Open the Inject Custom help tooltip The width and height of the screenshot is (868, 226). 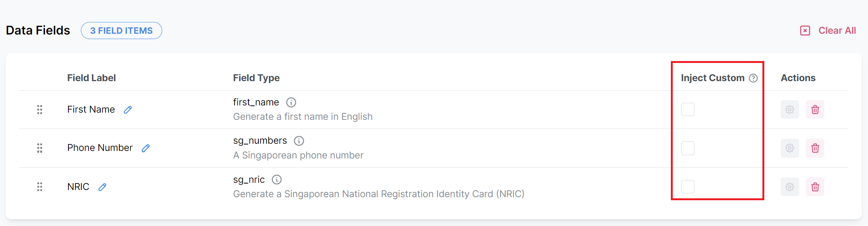coord(753,78)
